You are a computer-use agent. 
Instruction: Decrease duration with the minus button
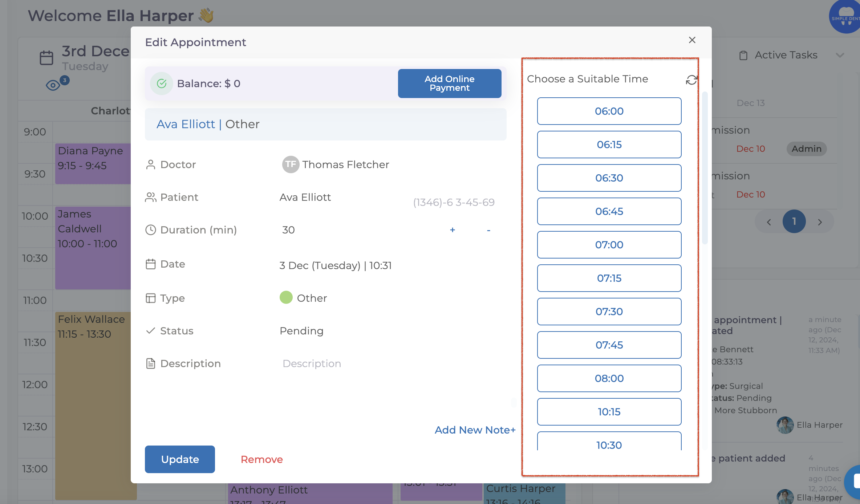click(x=488, y=230)
